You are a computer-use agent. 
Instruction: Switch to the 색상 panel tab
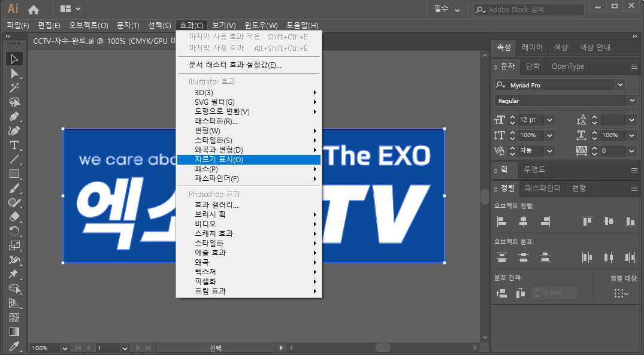pos(561,48)
